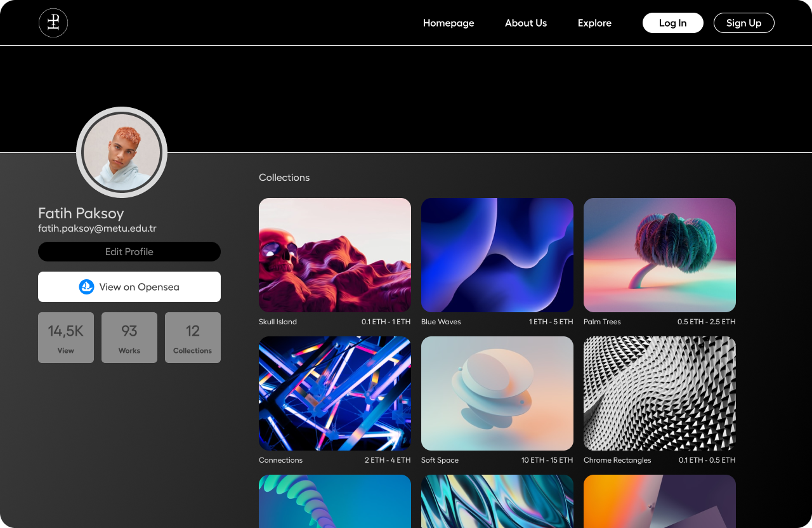Click the fatih.paksoy@metu.edu.tr email

click(97, 228)
